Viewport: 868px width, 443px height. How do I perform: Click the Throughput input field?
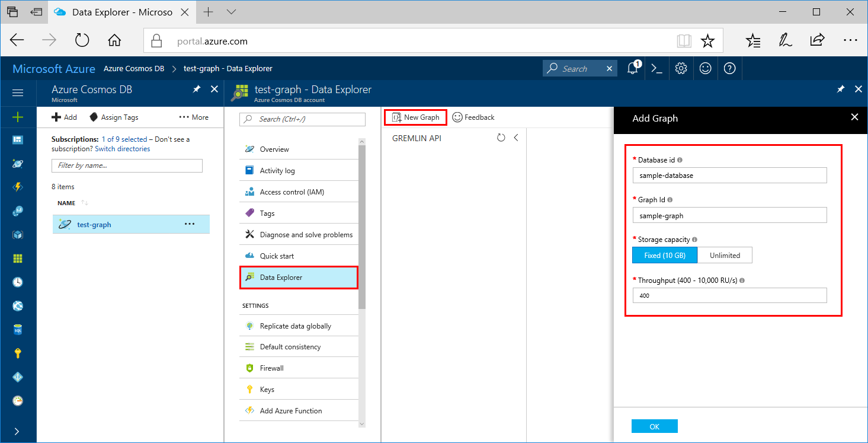[x=729, y=295]
